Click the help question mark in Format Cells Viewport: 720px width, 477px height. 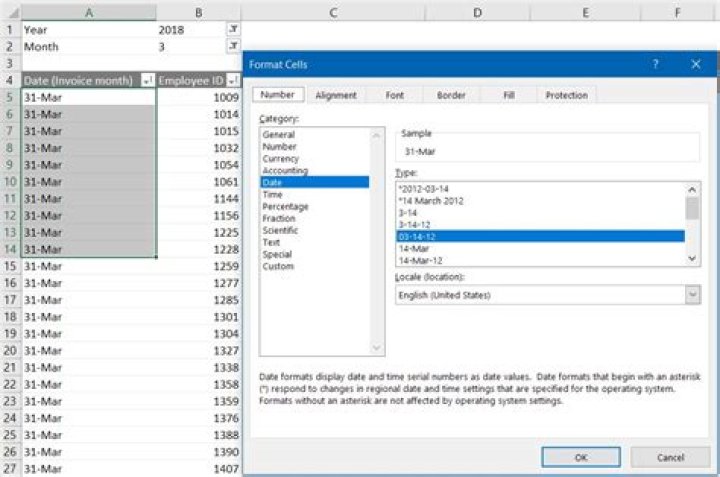tap(655, 64)
